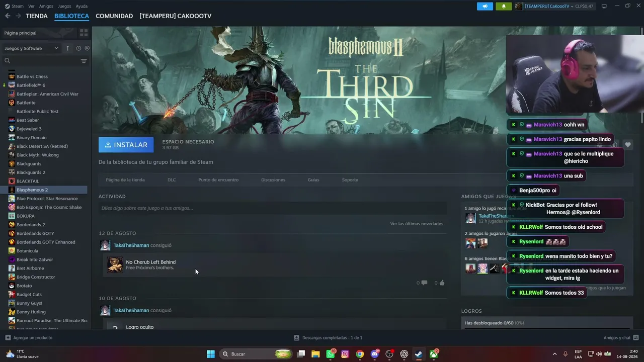This screenshot has width=644, height=362.
Task: Expand the Juegos y Software dropdown
Action: click(31, 48)
